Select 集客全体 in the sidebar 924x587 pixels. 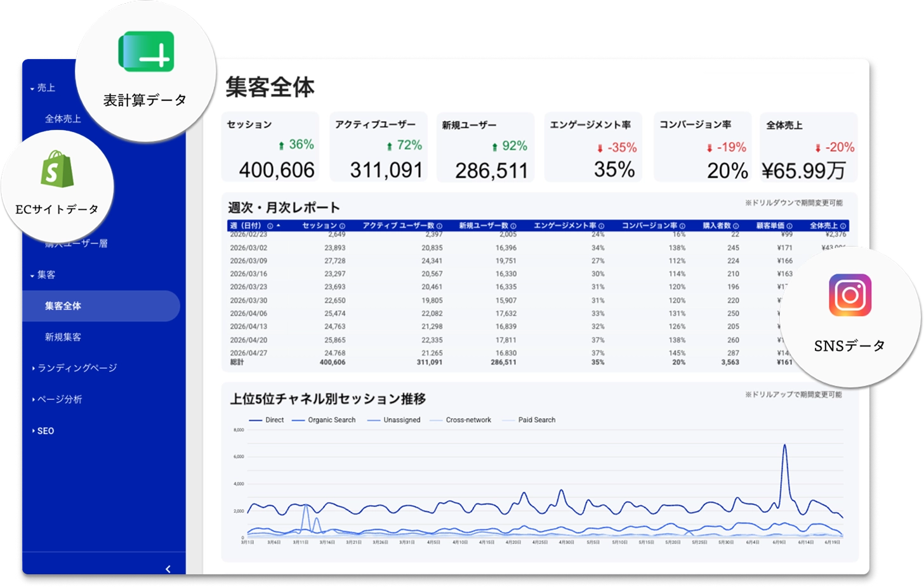pyautogui.click(x=102, y=306)
